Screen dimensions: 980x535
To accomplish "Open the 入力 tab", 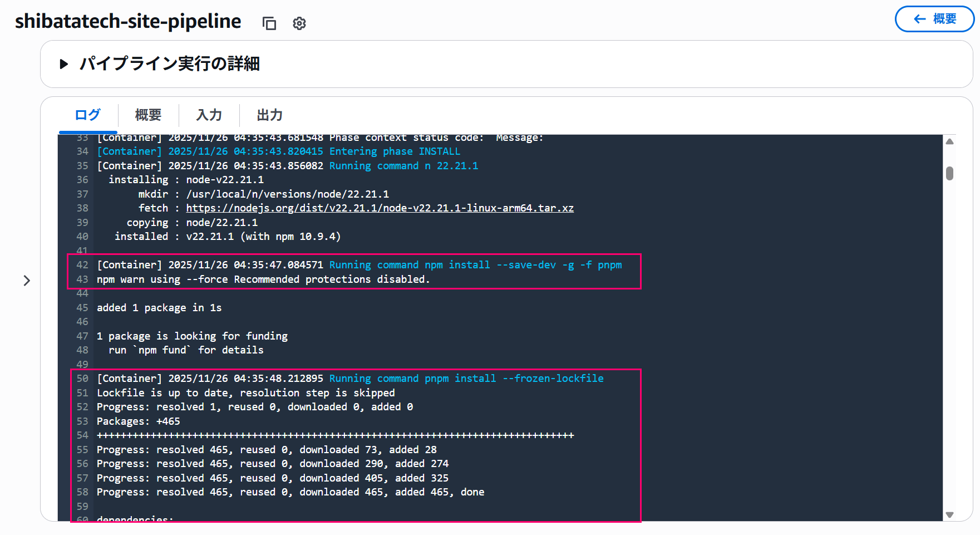I will pos(209,115).
